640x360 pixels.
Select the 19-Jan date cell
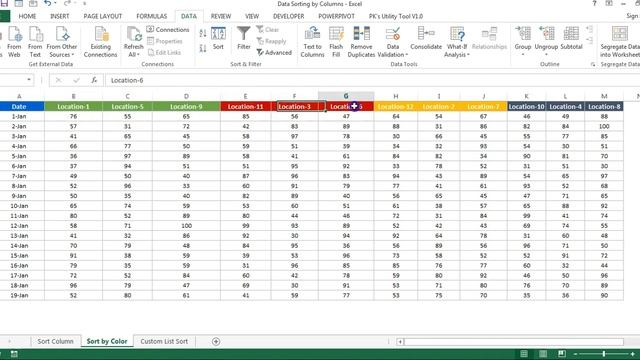click(19, 295)
